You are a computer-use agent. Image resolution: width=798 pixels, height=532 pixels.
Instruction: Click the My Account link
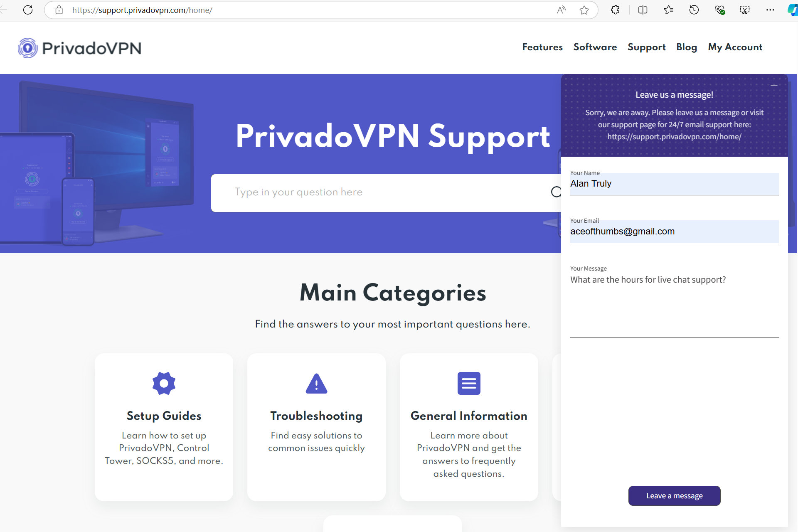click(x=736, y=47)
